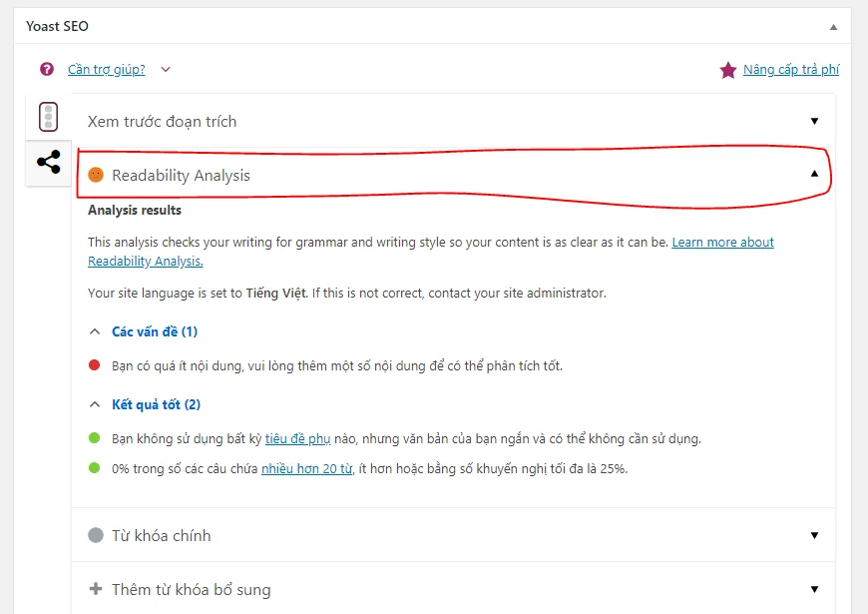Click the dropdown arrow of 'Xem trước đoạn trích'
The image size is (868, 614).
pos(814,121)
